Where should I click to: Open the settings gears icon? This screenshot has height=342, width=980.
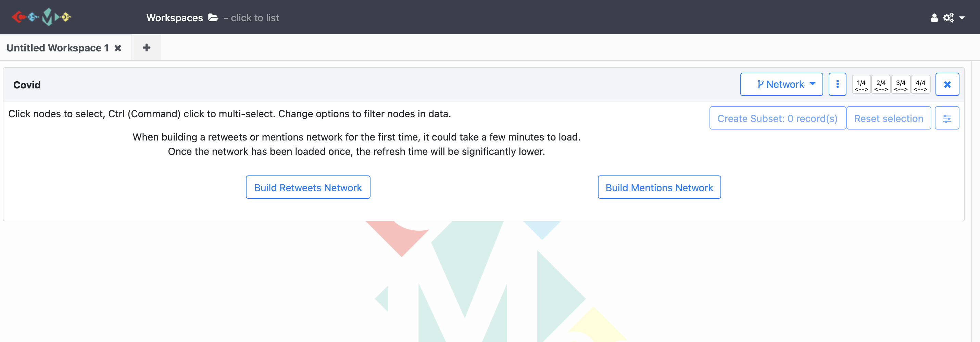click(x=948, y=17)
